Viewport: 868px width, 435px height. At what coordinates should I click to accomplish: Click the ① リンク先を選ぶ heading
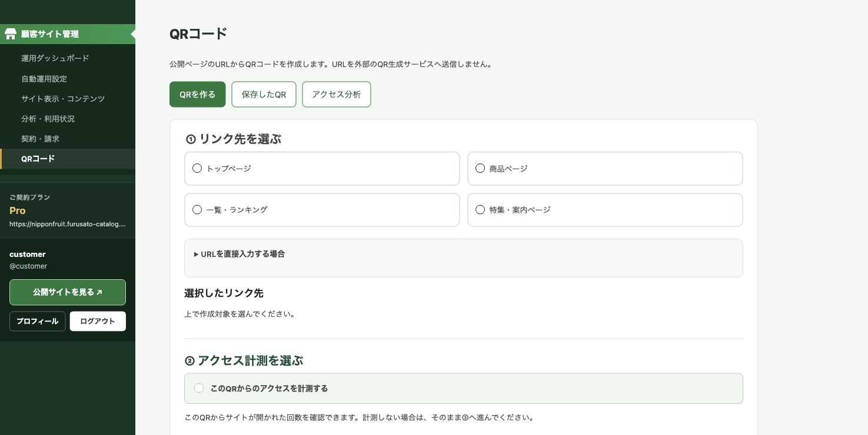pyautogui.click(x=234, y=139)
